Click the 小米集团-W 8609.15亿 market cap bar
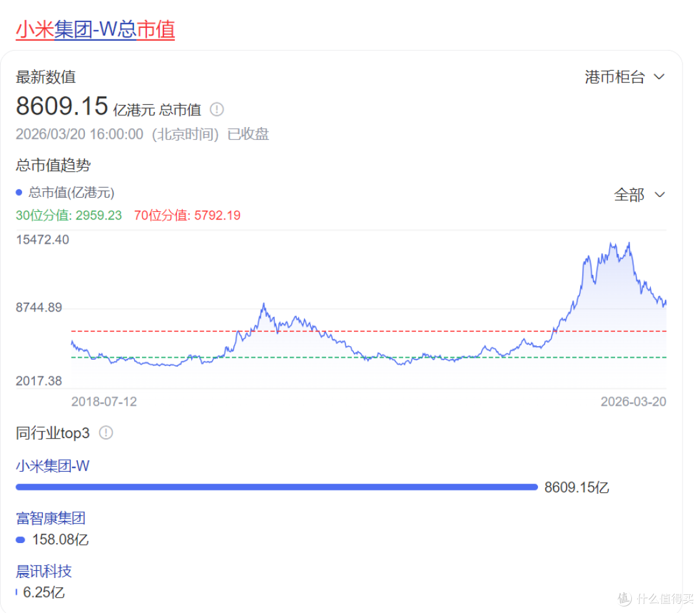This screenshot has height=613, width=700. (x=277, y=487)
